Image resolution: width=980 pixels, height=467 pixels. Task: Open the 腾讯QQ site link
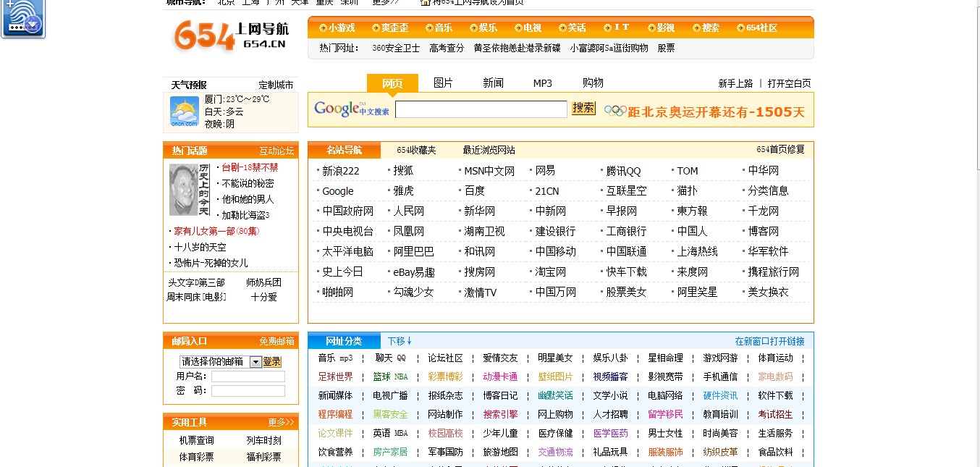[624, 171]
